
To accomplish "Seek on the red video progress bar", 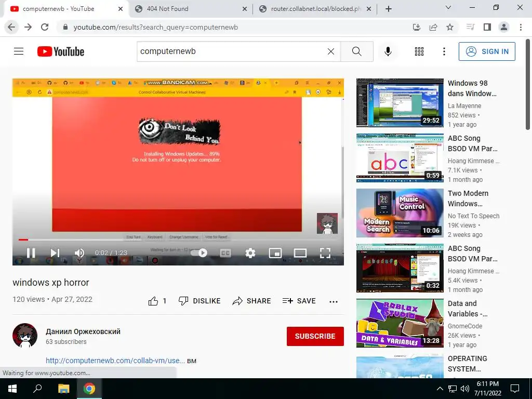I will (178, 240).
